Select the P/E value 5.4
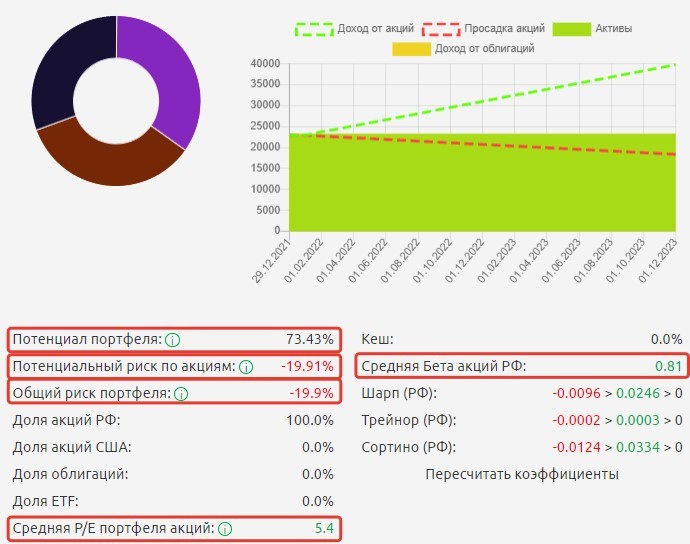Viewport: 690px width, 544px height. (x=323, y=529)
